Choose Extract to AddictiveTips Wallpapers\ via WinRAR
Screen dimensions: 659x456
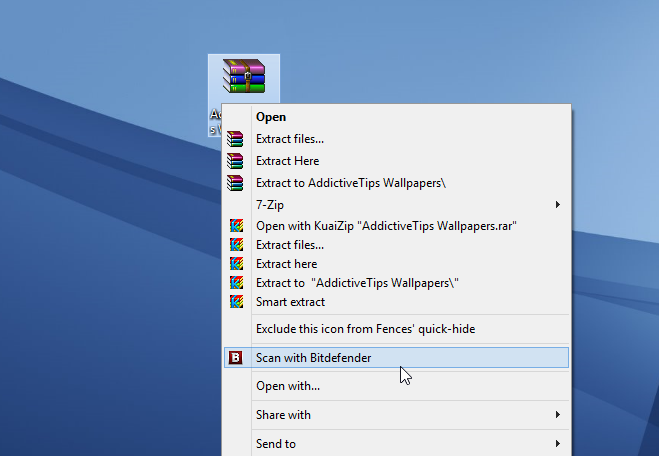pyautogui.click(x=396, y=183)
